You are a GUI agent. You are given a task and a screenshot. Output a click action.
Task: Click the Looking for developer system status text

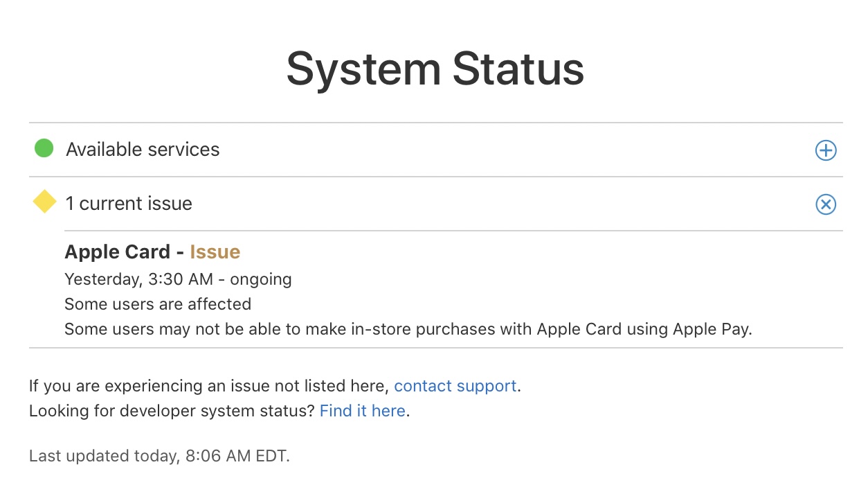point(172,411)
